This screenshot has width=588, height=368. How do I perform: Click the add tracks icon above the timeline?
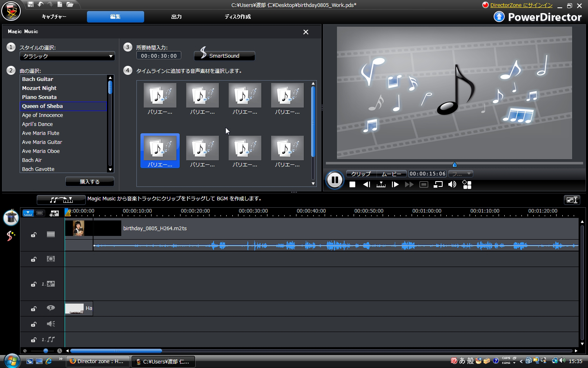(54, 213)
